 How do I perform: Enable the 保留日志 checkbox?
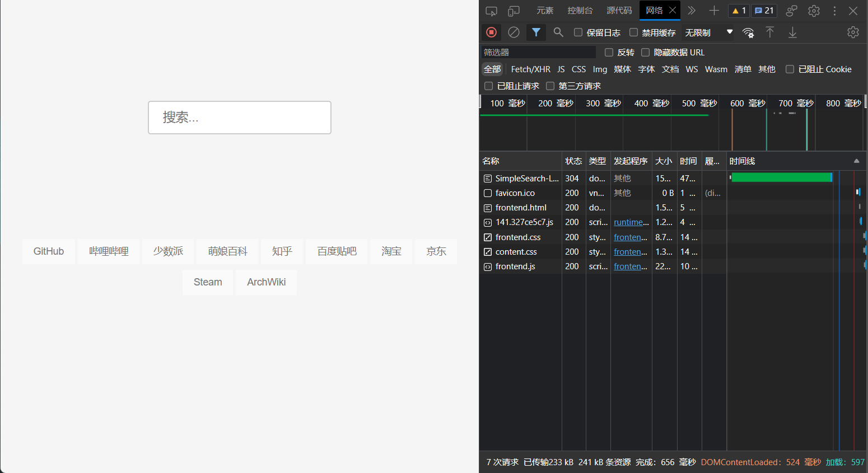[x=578, y=32]
